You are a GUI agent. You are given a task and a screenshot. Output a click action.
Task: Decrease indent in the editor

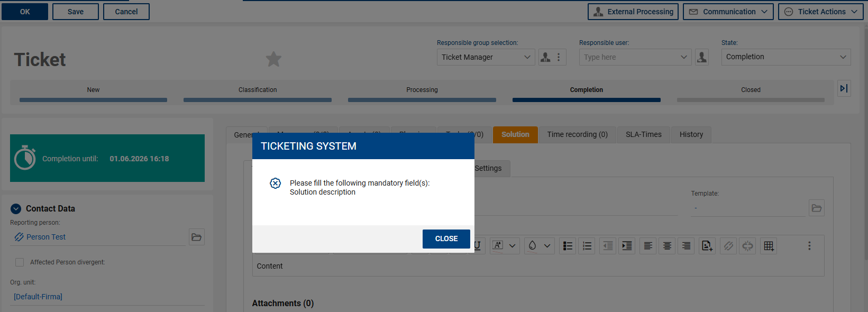(x=608, y=245)
